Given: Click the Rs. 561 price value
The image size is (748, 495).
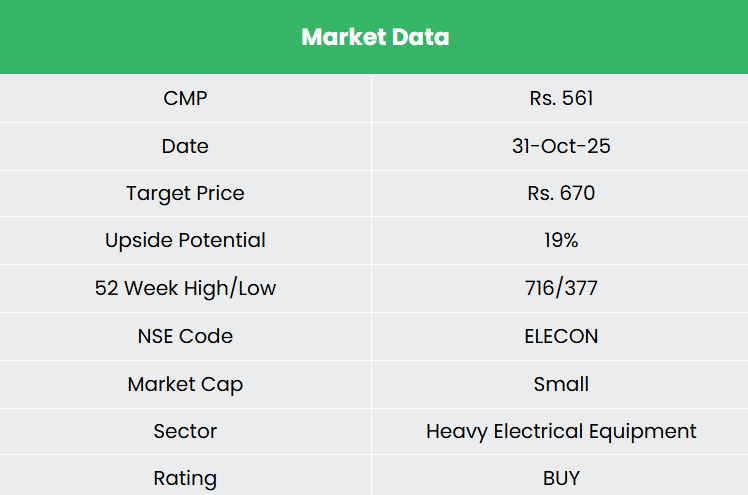Looking at the screenshot, I should coord(561,98).
